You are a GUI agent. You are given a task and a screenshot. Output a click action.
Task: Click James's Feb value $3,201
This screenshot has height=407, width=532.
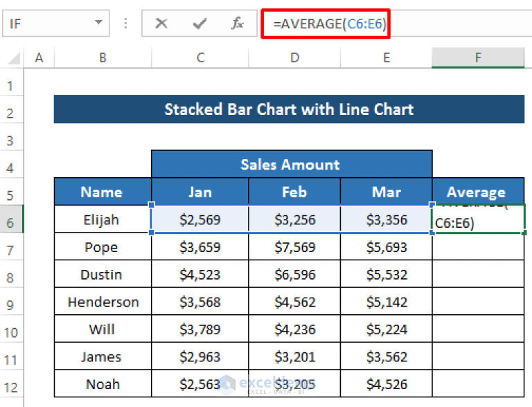tap(294, 356)
